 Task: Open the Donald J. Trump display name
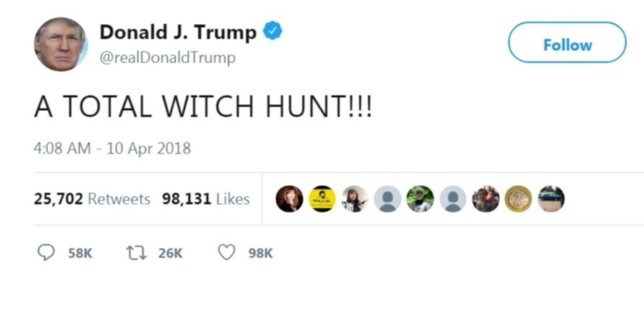178,32
